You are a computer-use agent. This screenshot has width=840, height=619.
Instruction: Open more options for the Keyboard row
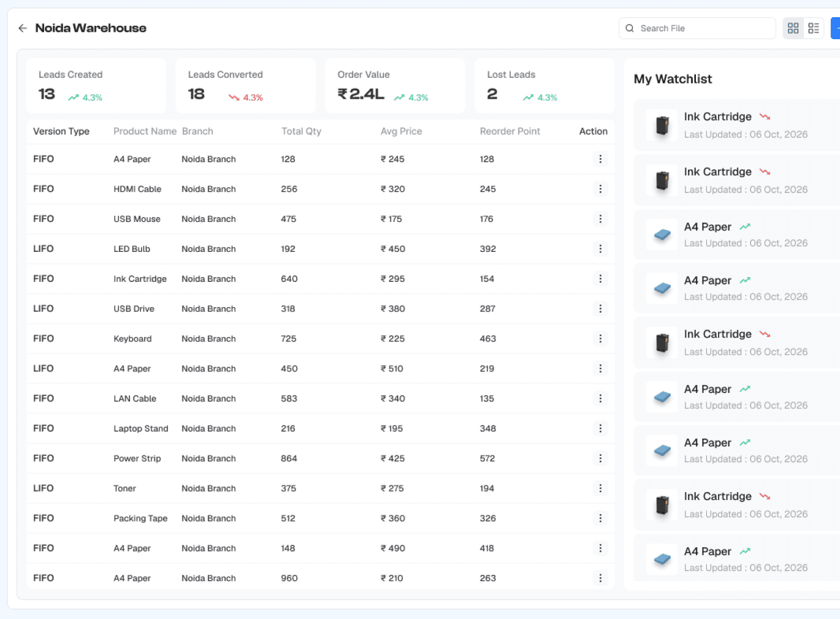tap(600, 338)
